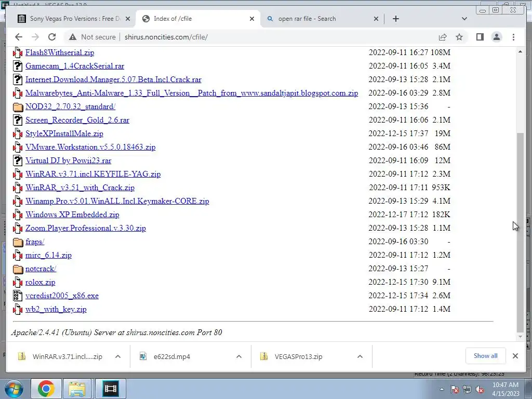Open Chrome from the taskbar
This screenshot has width=532, height=399.
point(46,389)
